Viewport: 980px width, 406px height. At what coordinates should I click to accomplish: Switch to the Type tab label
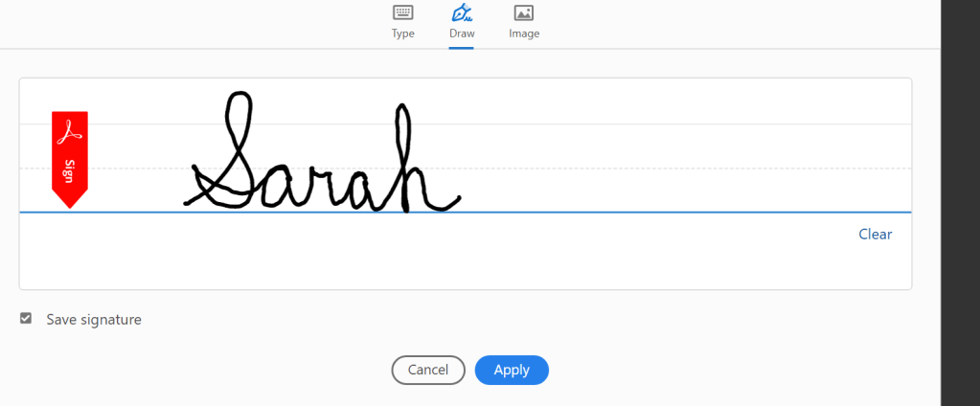pos(402,34)
